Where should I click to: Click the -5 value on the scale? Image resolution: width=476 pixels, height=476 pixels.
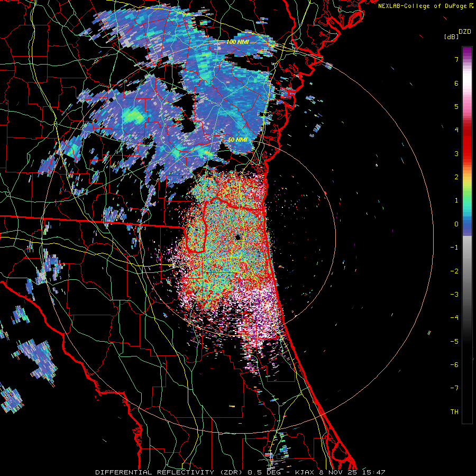coord(454,342)
